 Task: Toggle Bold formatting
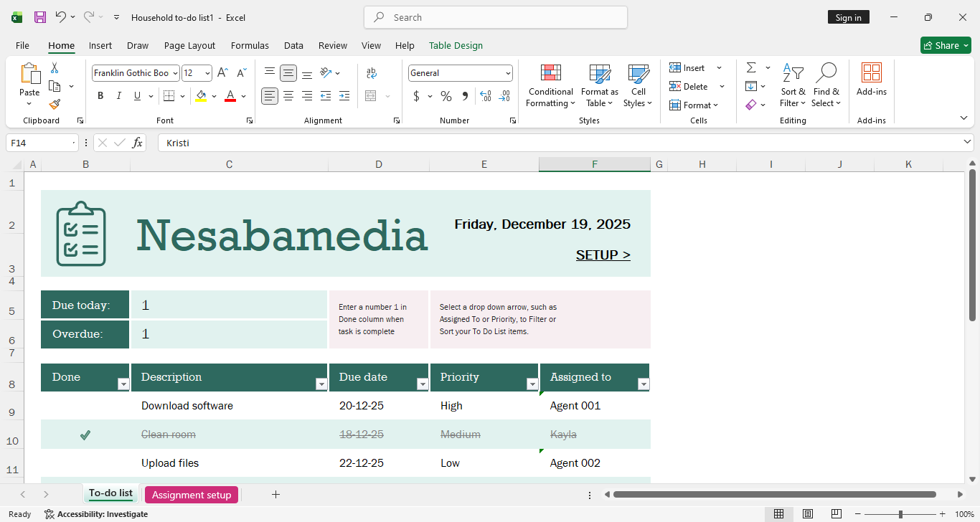(100, 96)
